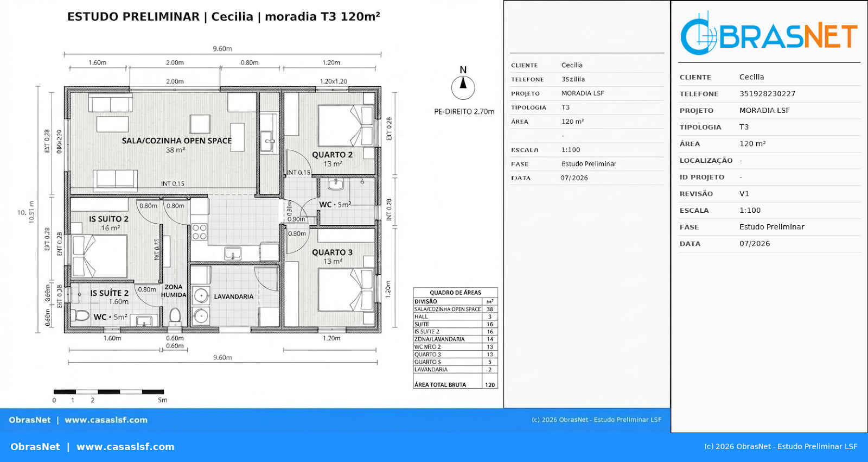This screenshot has height=462, width=868.
Task: Select the IS SUÍTE 2 1.60m label
Action: click(x=110, y=297)
